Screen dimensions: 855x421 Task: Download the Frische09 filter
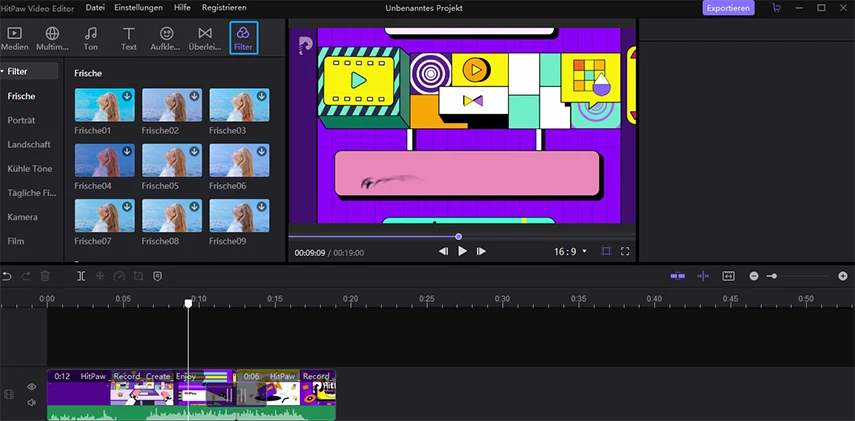click(262, 207)
